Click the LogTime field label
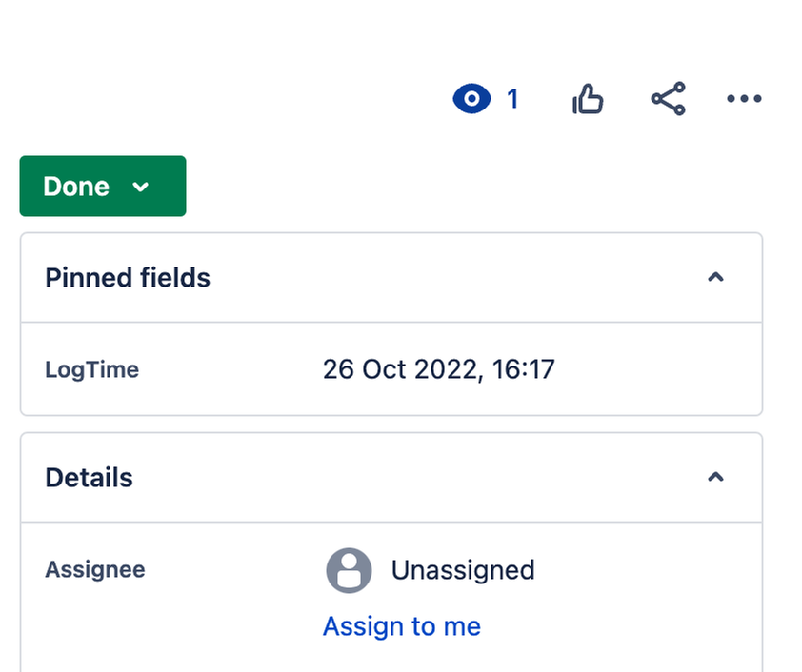Viewport: 802px width, 672px height. pyautogui.click(x=92, y=369)
